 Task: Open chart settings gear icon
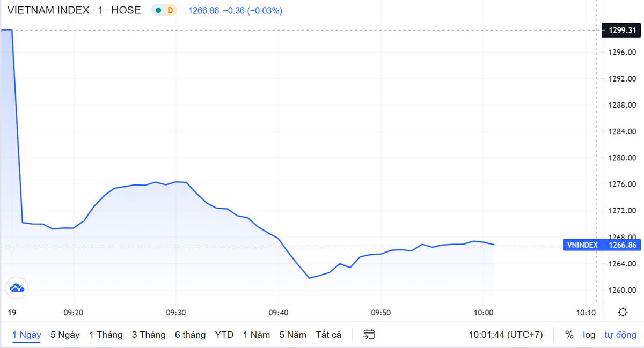click(623, 313)
